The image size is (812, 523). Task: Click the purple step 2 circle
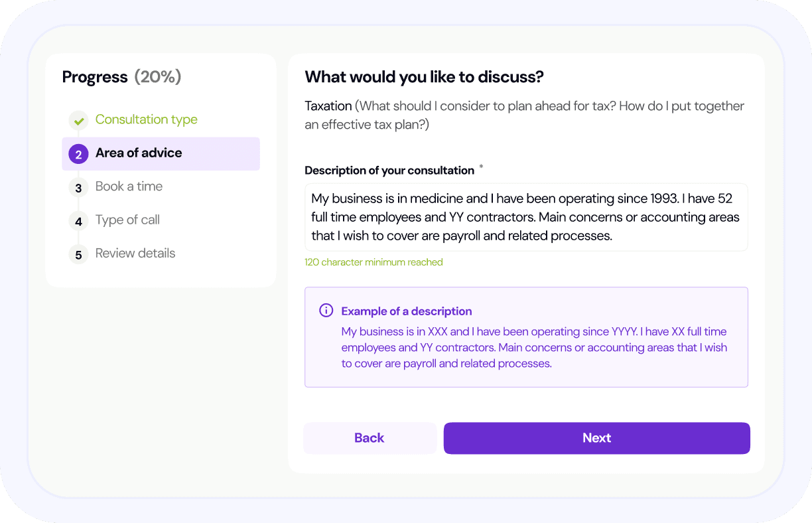tap(78, 155)
